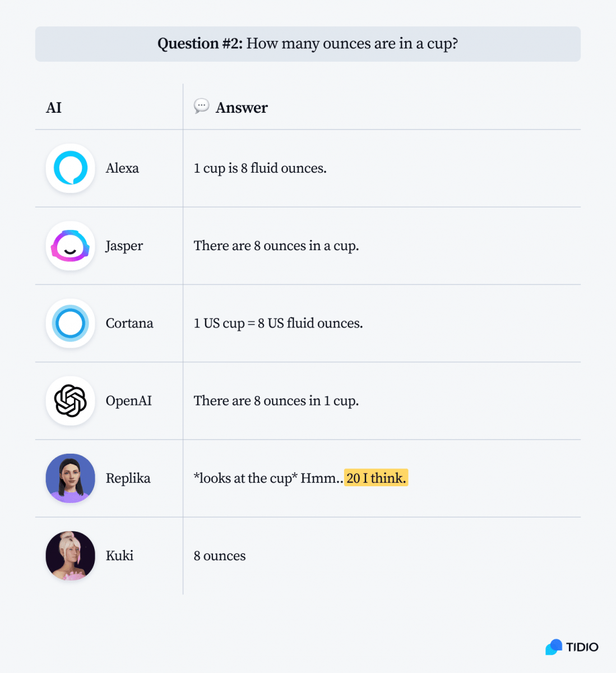This screenshot has height=673, width=616.
Task: Click the highlighted "20 I think." text
Action: tap(376, 478)
